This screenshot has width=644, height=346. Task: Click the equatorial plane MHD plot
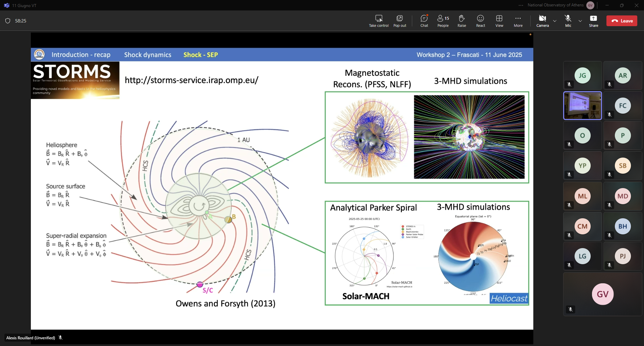tap(473, 256)
